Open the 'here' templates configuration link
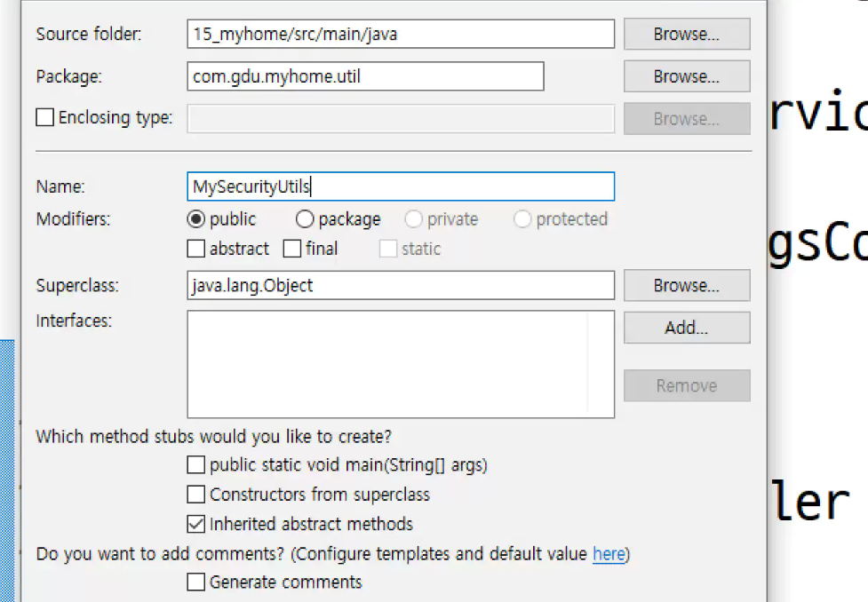The image size is (868, 602). coord(609,553)
